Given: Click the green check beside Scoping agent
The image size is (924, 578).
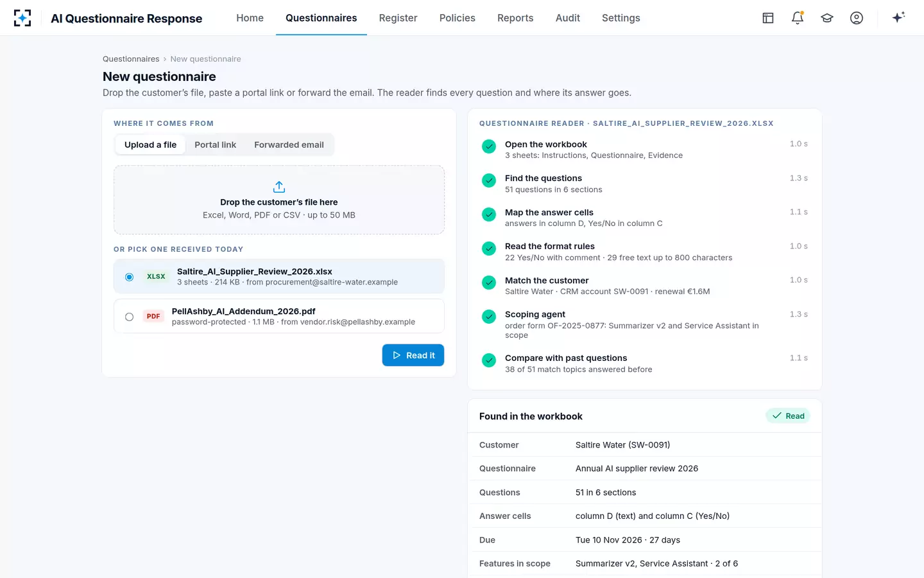Looking at the screenshot, I should point(489,317).
